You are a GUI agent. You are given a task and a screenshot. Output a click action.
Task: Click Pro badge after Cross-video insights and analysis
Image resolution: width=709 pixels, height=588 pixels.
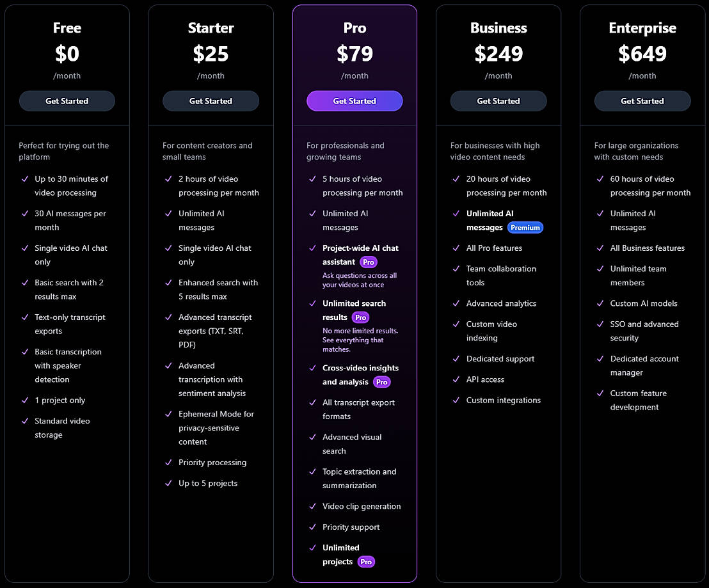(382, 382)
